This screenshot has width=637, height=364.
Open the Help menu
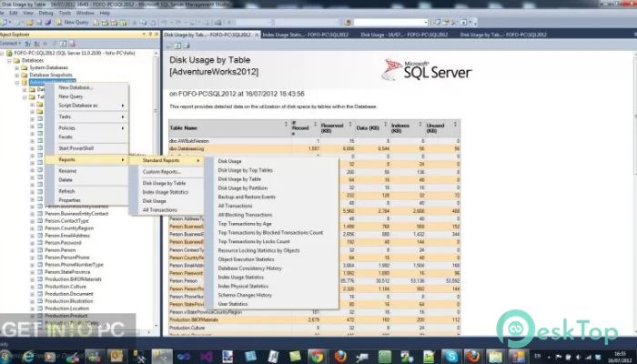coord(105,13)
